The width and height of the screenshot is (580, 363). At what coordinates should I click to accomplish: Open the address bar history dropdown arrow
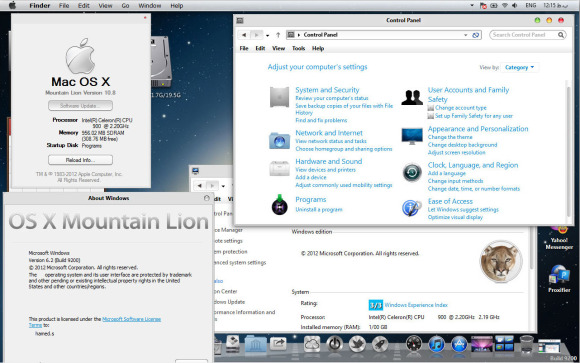tap(465, 35)
